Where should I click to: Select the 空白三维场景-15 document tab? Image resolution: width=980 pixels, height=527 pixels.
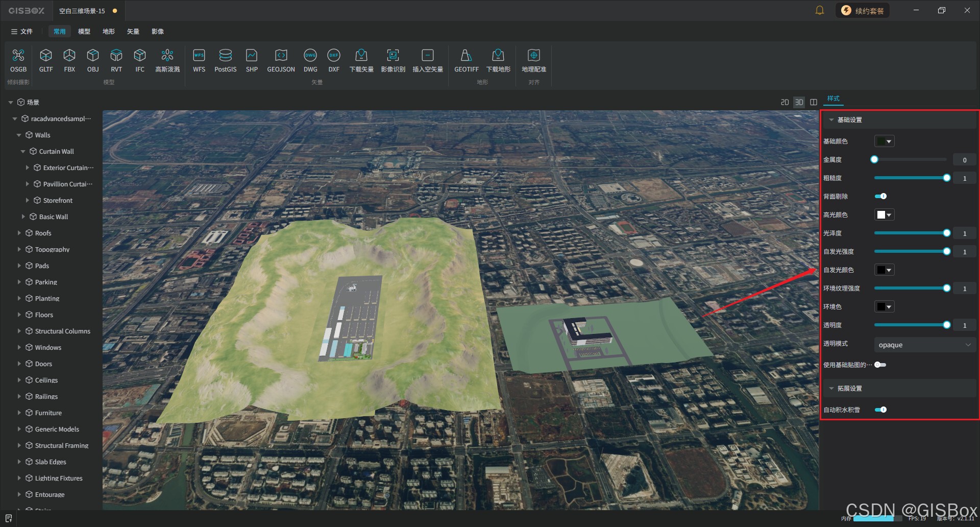tap(88, 11)
